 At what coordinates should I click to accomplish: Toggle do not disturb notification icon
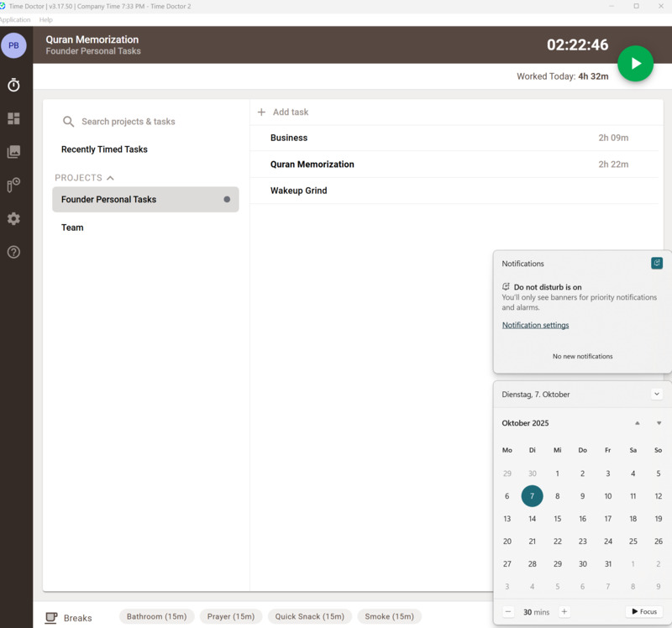[657, 263]
